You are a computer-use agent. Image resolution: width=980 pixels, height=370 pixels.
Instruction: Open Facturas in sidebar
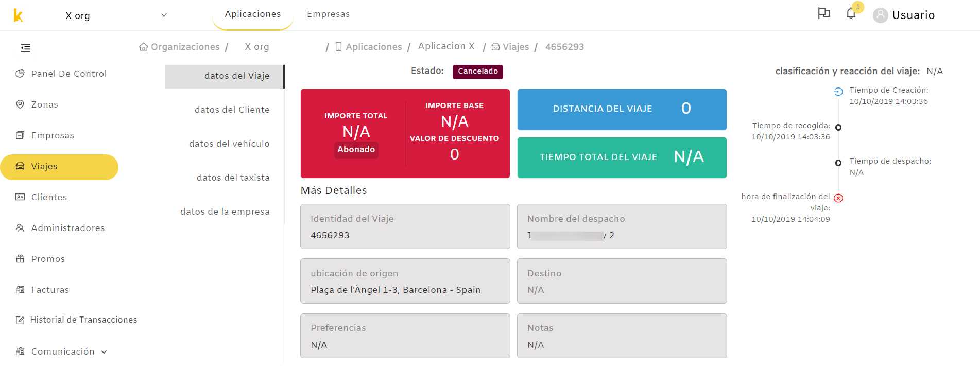(x=50, y=290)
